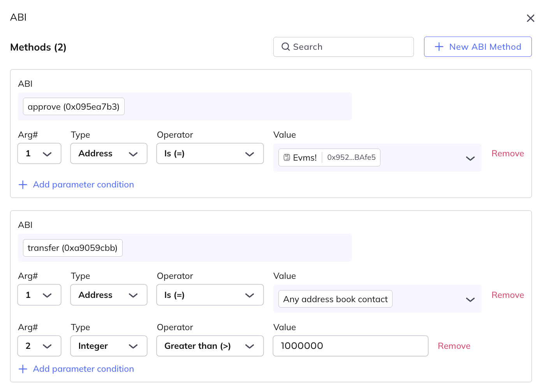
Task: Click plus icon for approve method's parameter condition
Action: point(23,185)
